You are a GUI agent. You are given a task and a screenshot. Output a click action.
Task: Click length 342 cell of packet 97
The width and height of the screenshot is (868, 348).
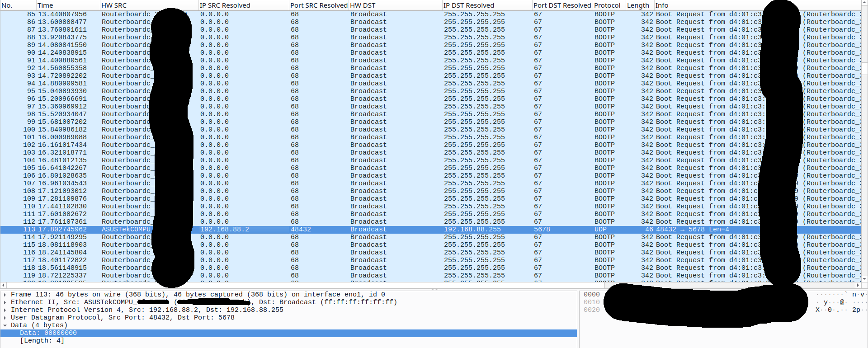pos(647,107)
